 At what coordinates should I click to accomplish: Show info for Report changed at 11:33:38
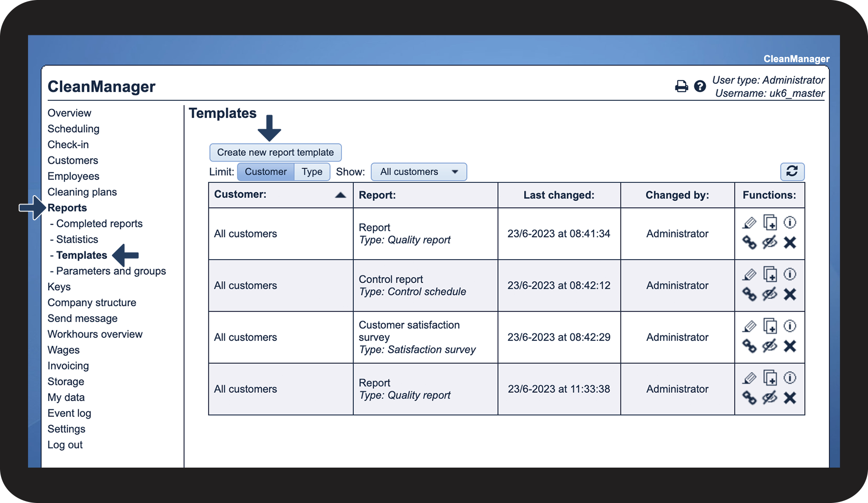pos(790,378)
